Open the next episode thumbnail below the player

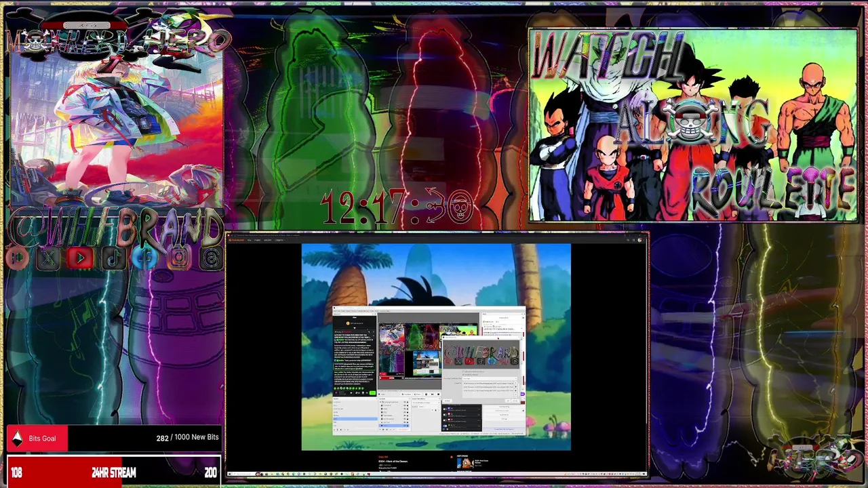coord(465,463)
